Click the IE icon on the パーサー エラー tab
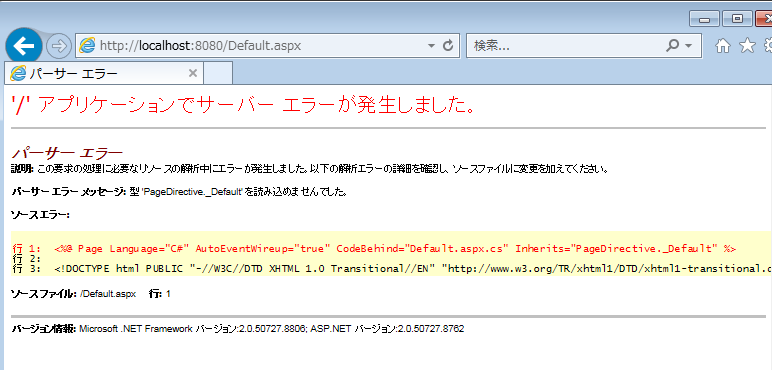 click(x=18, y=73)
